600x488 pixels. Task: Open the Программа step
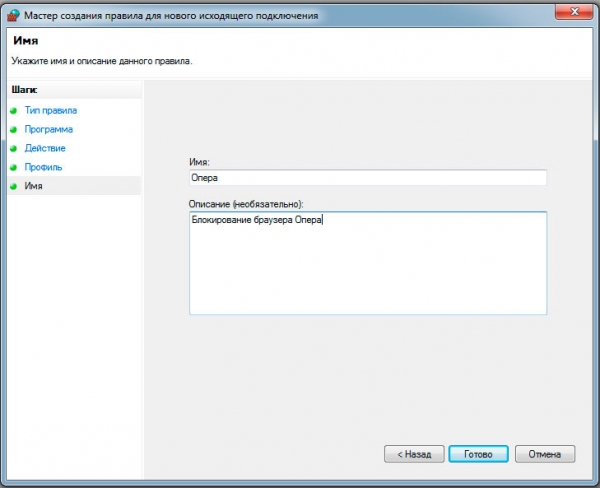tap(48, 129)
